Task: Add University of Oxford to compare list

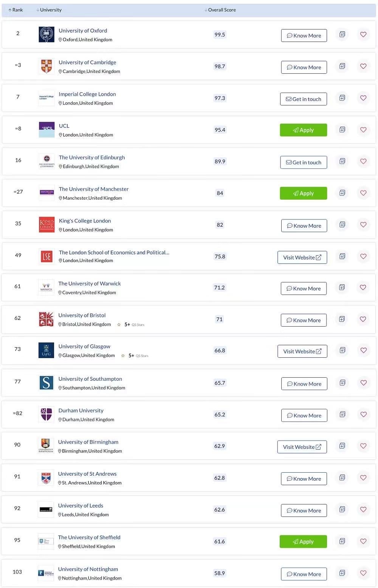Action: point(342,34)
